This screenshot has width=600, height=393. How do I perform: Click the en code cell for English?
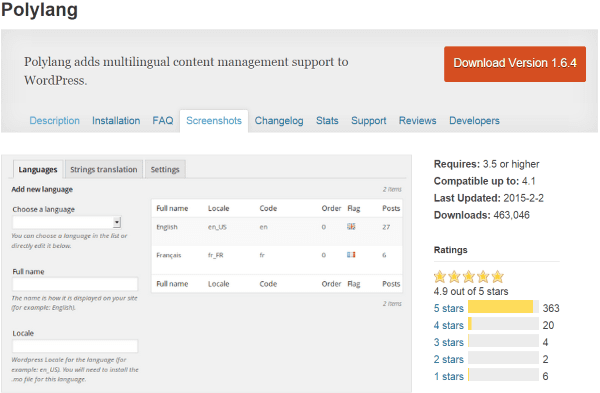(263, 227)
